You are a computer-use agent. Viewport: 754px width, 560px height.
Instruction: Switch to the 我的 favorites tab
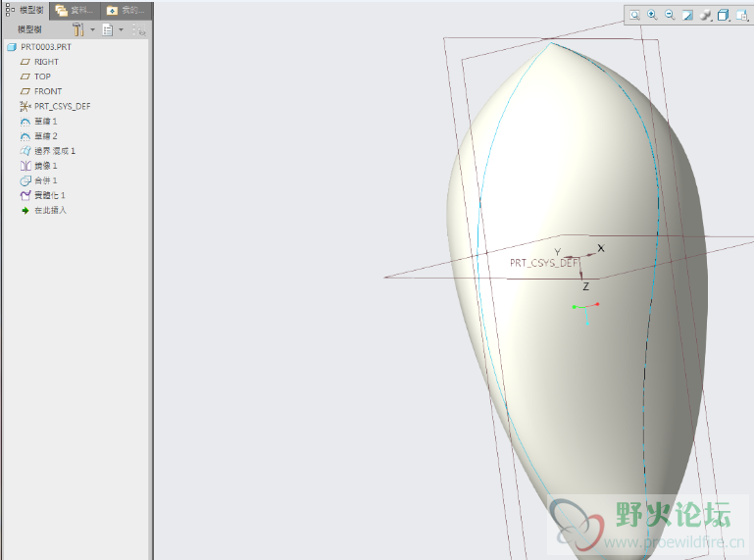pos(126,10)
